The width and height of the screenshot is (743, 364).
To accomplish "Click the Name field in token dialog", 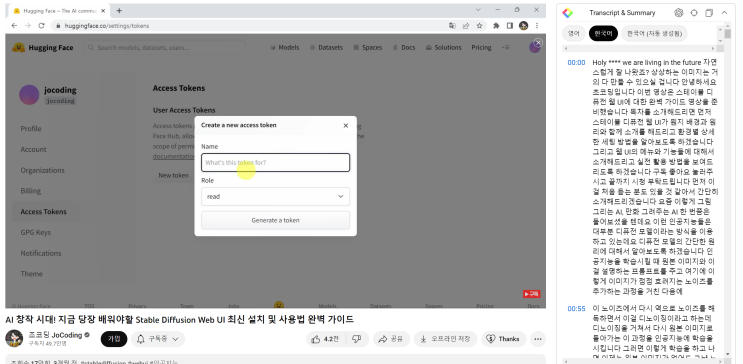I will coord(275,163).
